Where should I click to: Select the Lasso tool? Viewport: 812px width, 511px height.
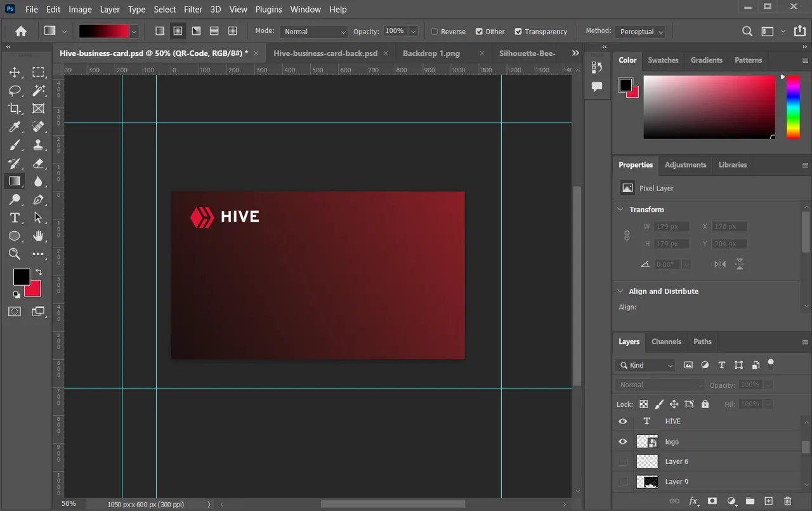[15, 90]
